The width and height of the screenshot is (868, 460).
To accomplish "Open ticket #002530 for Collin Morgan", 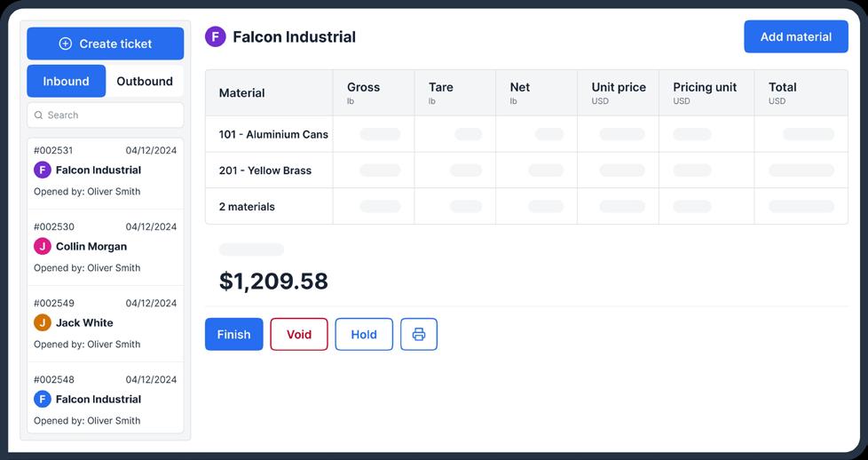I will (105, 247).
